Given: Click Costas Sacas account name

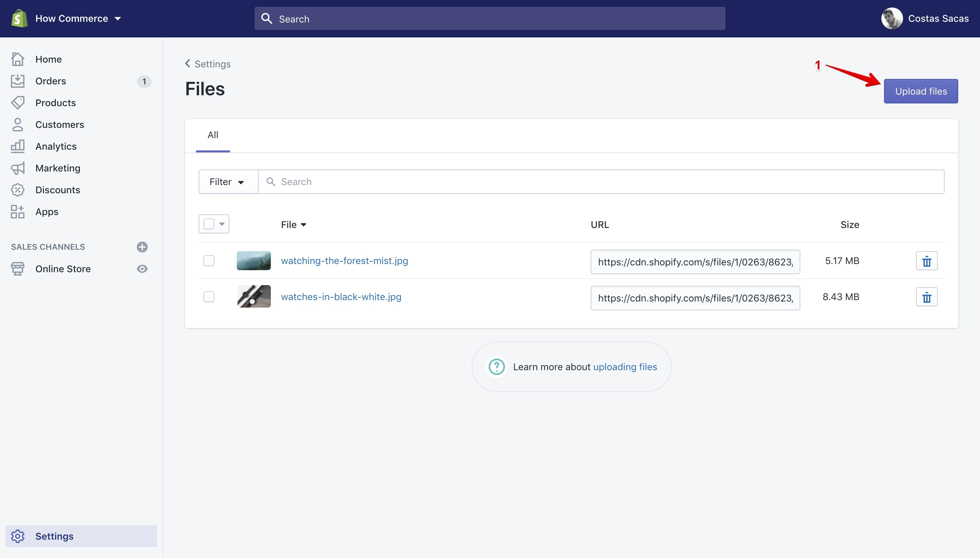Looking at the screenshot, I should 938,18.
